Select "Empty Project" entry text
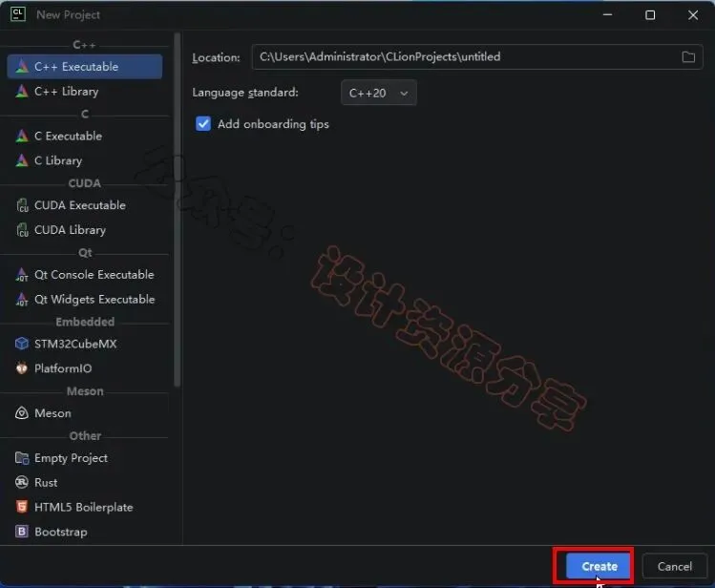 point(72,457)
